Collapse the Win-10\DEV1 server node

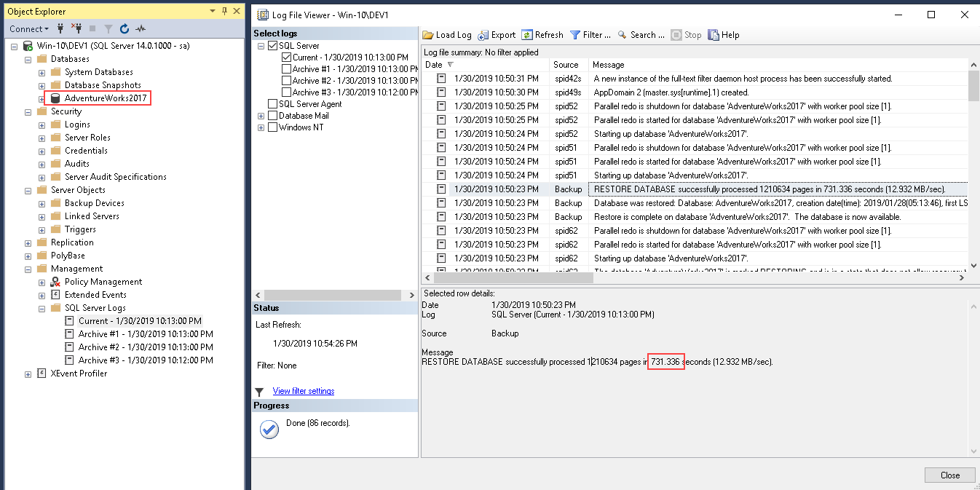coord(15,46)
